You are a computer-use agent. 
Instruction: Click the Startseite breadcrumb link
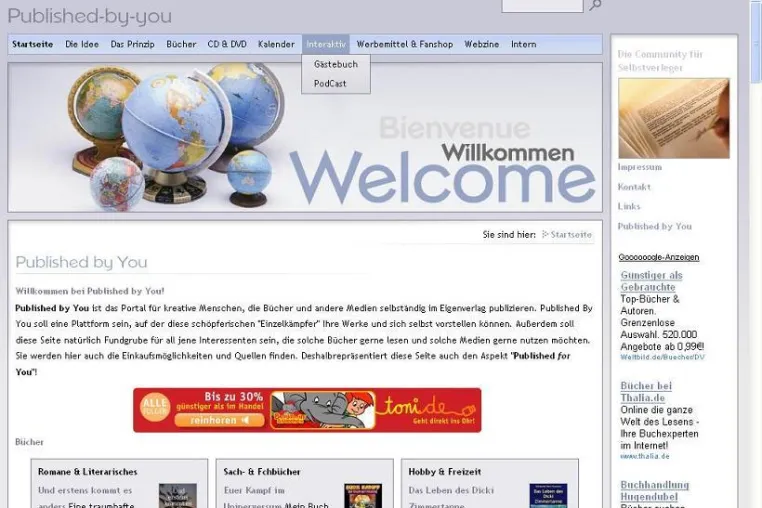click(x=571, y=235)
